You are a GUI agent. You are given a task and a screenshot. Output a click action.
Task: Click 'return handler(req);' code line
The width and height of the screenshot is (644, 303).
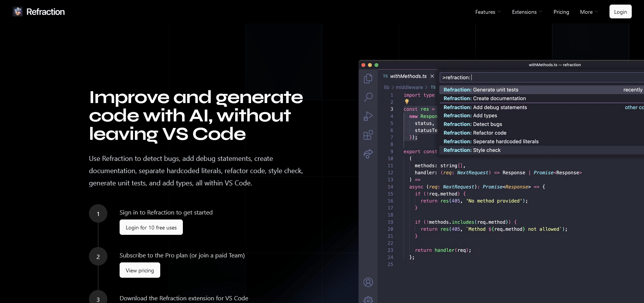[443, 250]
